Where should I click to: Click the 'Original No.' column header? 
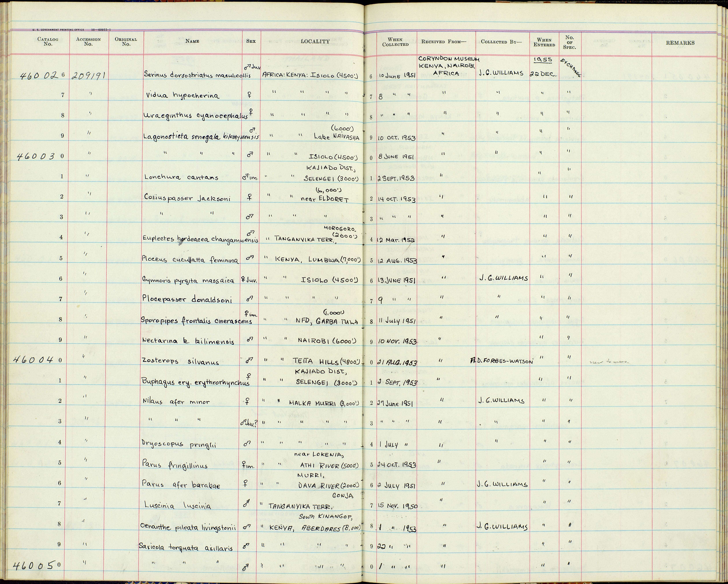click(x=126, y=42)
